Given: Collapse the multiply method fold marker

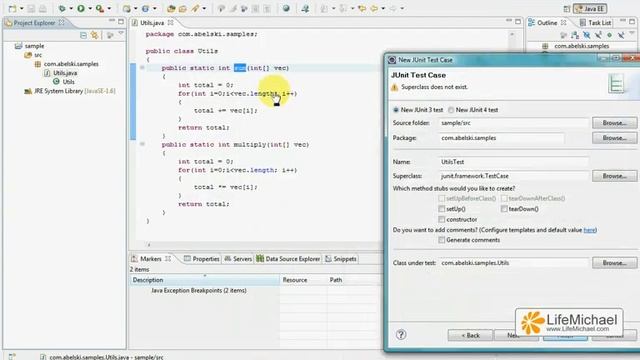Looking at the screenshot, I should point(142,144).
